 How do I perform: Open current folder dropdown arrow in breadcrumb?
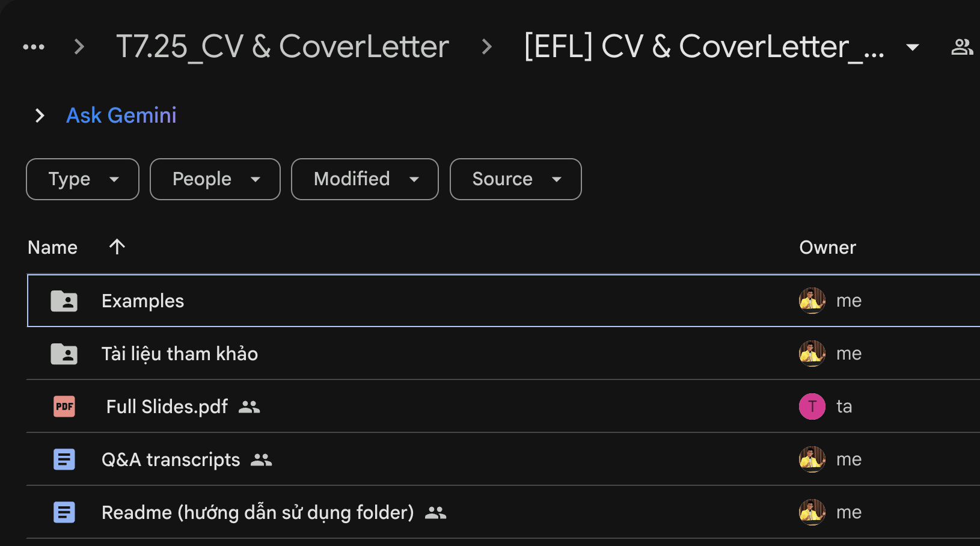(912, 47)
